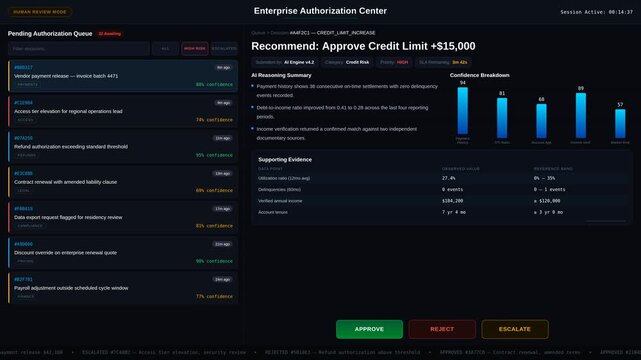Click the category tag on Data export item

coord(30,226)
